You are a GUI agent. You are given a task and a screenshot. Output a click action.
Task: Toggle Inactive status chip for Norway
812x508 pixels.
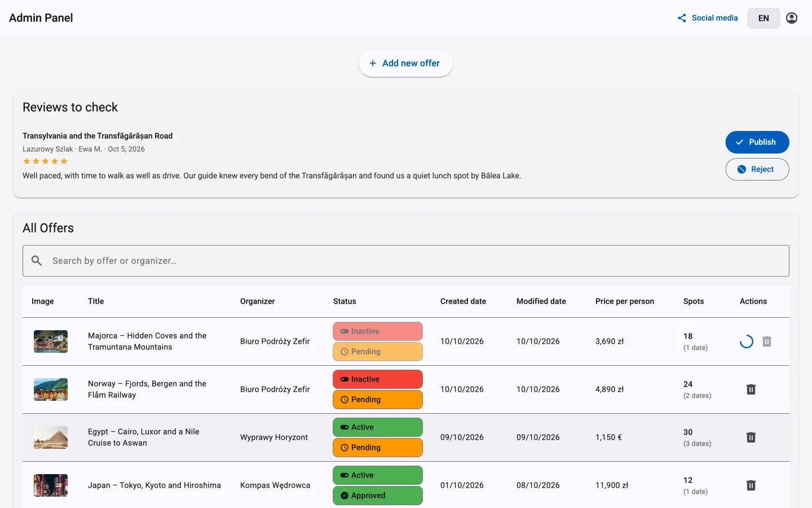click(x=378, y=379)
